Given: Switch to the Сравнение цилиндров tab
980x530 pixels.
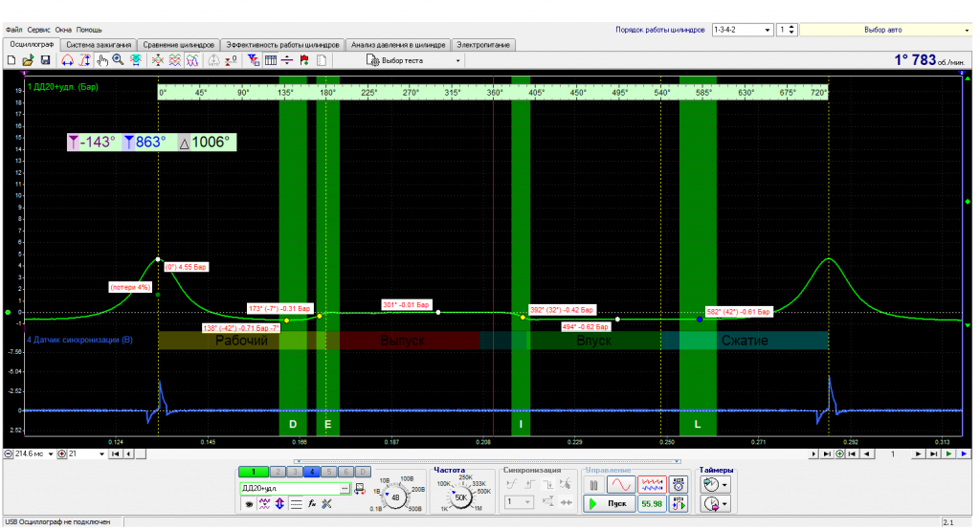Looking at the screenshot, I should 178,45.
